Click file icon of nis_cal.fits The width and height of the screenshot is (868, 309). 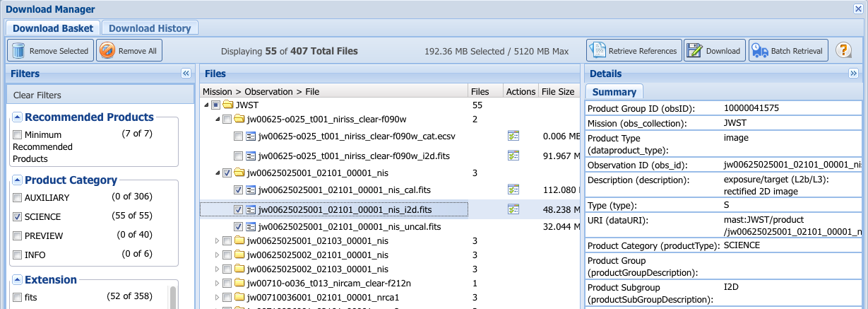tap(250, 190)
